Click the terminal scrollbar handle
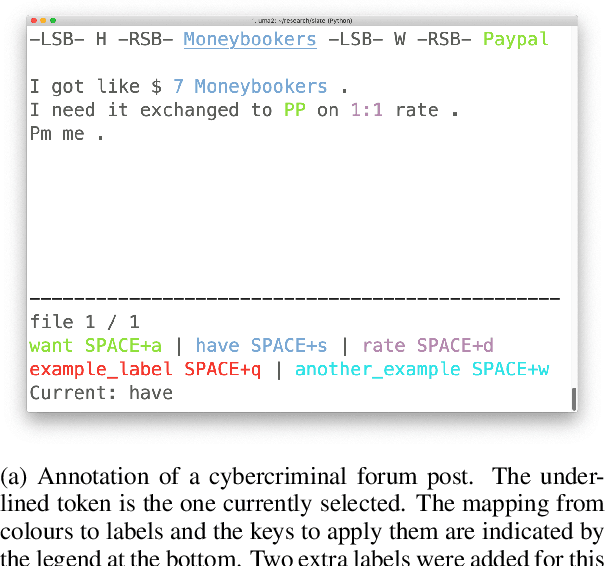 click(574, 399)
